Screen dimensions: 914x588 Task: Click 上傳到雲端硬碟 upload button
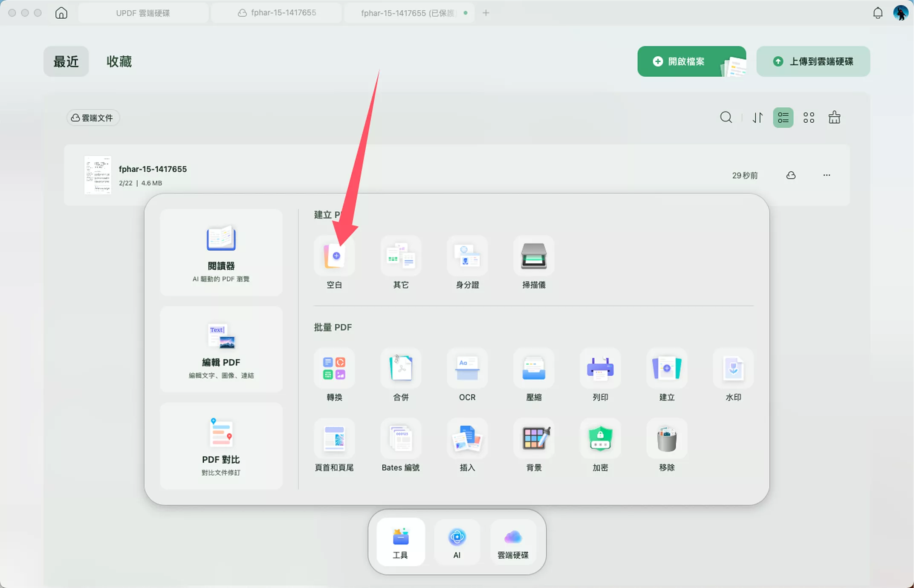tap(813, 61)
